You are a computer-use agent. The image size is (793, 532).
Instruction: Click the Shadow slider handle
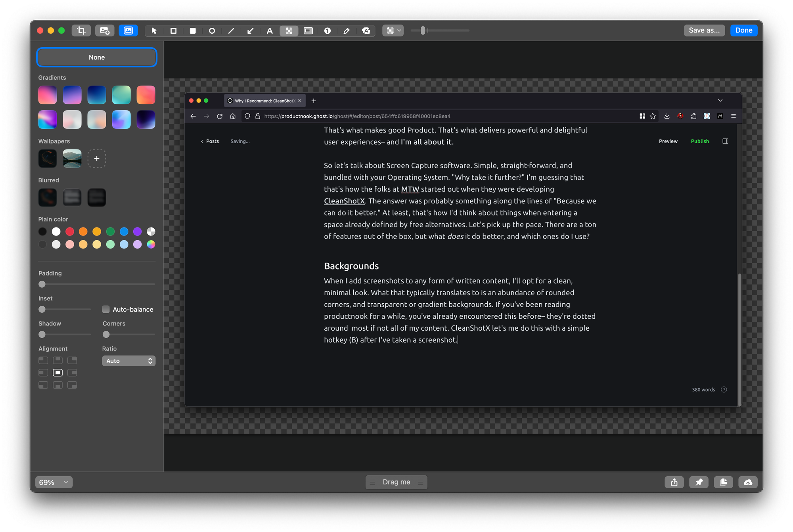tap(42, 335)
